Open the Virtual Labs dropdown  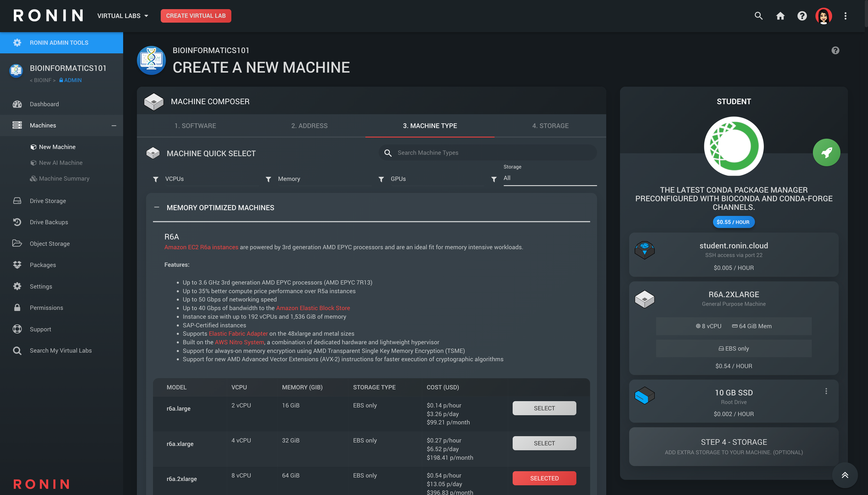click(x=123, y=16)
